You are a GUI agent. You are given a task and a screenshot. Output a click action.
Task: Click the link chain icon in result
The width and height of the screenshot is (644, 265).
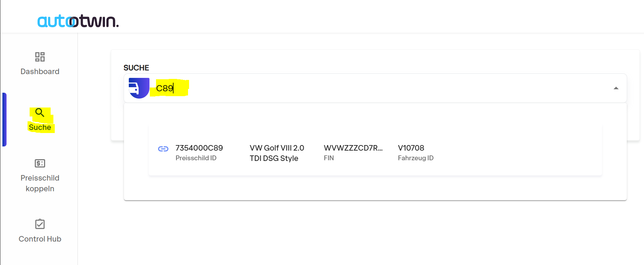(163, 149)
